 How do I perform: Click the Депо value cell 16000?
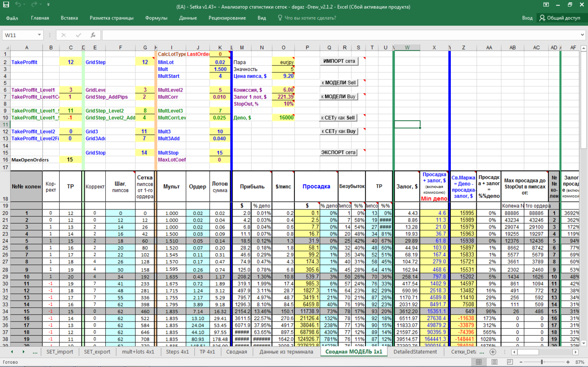coord(283,117)
